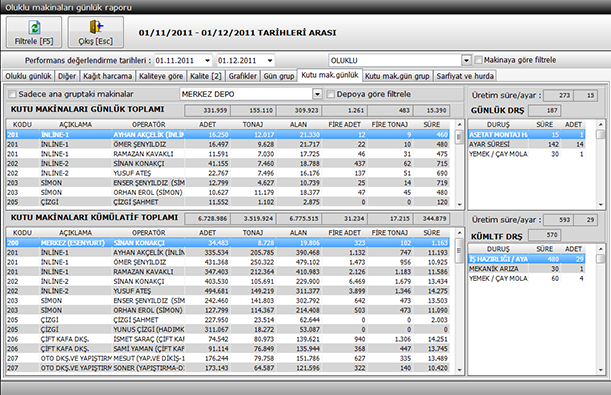
Task: Open the Kağıt harcama tab
Action: click(108, 76)
